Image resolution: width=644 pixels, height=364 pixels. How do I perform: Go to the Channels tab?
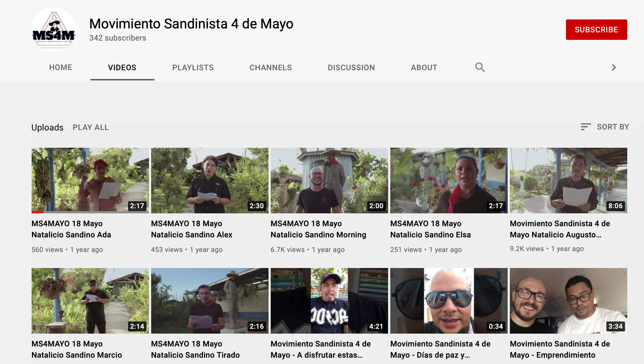coord(270,68)
